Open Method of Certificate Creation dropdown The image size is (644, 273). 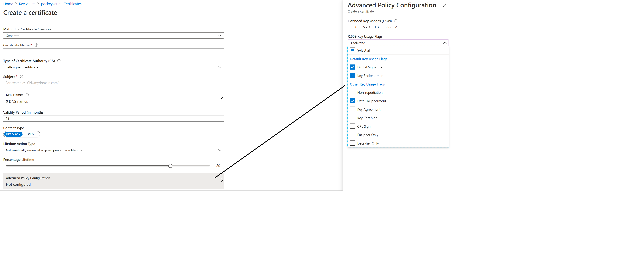pyautogui.click(x=113, y=36)
